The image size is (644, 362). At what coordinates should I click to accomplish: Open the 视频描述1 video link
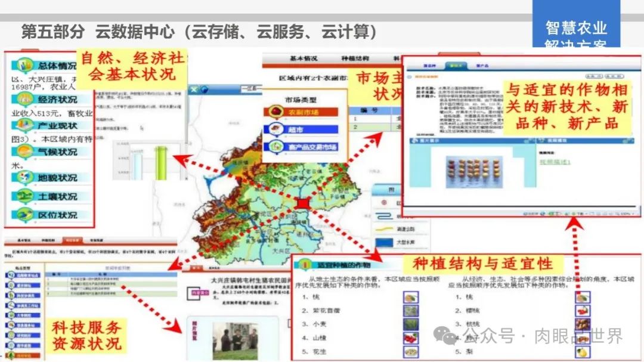(555, 162)
